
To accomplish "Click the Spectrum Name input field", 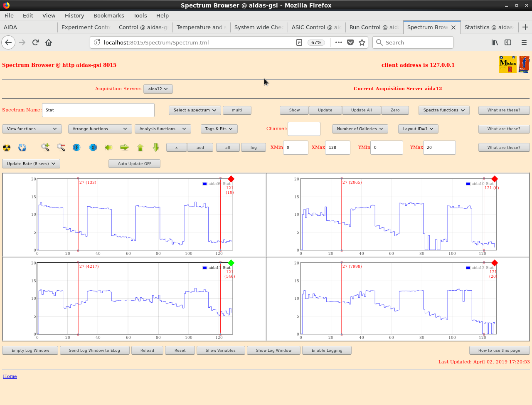I will tap(98, 110).
